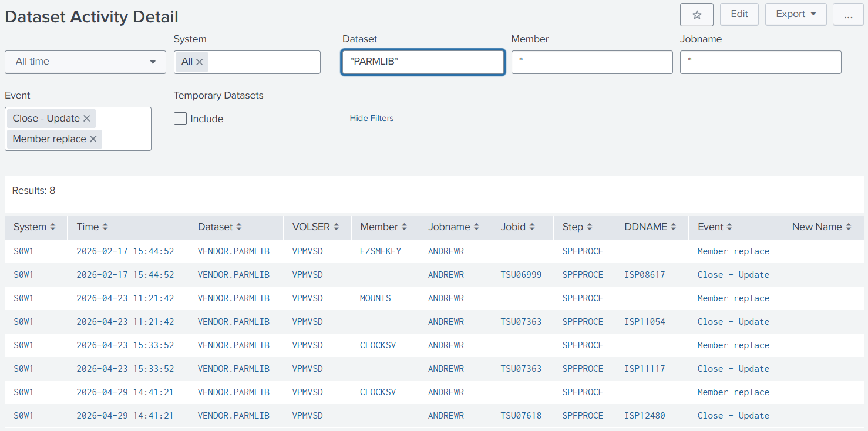The height and width of the screenshot is (431, 868).
Task: Click CLOCKSV in the 15:33:52 row
Action: point(378,345)
